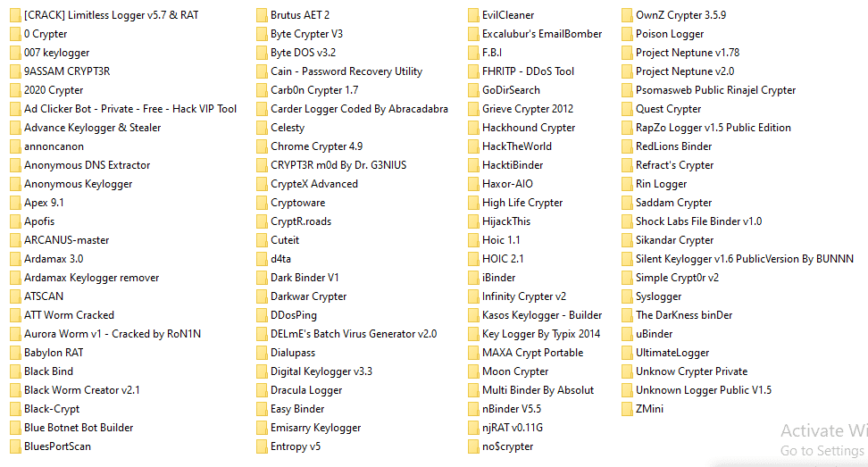The image size is (868, 467).
Task: Click the EvilCleaner folder icon
Action: click(473, 15)
